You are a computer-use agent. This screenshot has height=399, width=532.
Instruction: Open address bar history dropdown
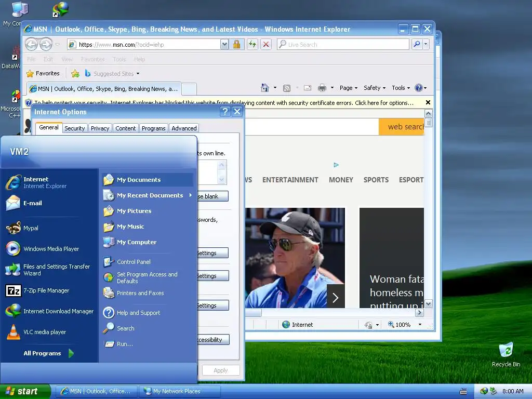224,45
